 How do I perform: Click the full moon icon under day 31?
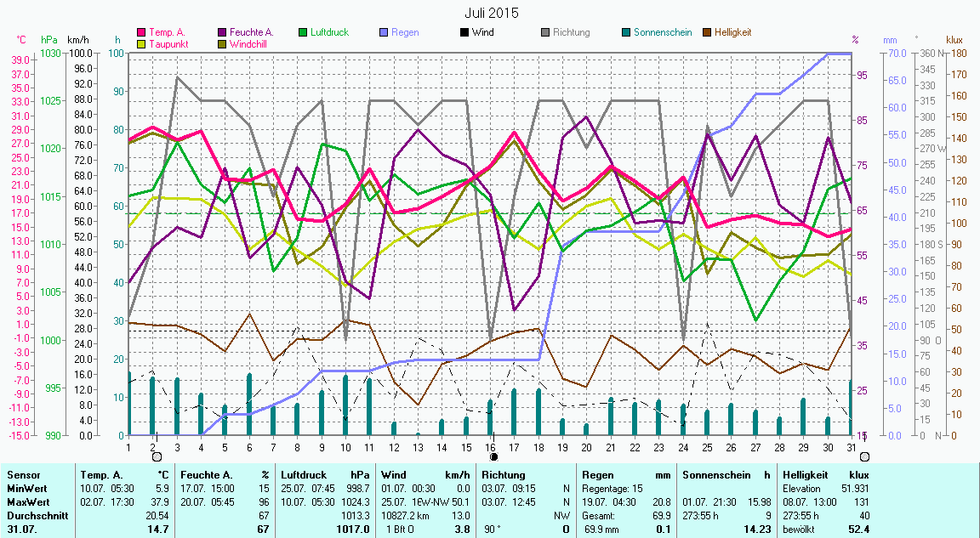point(864,456)
